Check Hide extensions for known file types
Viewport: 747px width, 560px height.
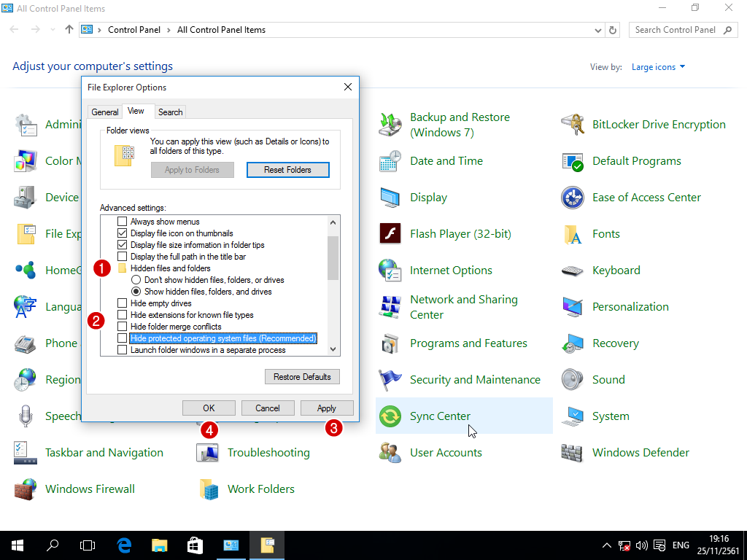tap(123, 315)
